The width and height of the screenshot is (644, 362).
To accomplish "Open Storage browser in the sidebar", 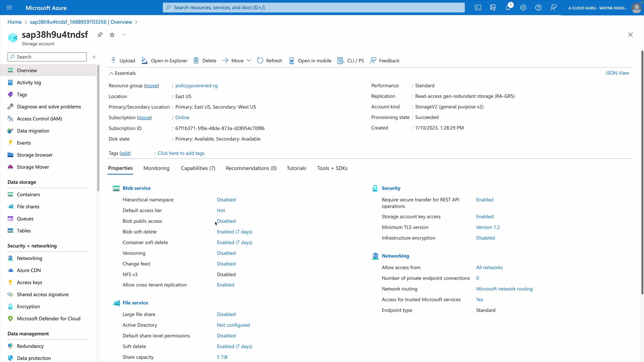I will tap(35, 155).
